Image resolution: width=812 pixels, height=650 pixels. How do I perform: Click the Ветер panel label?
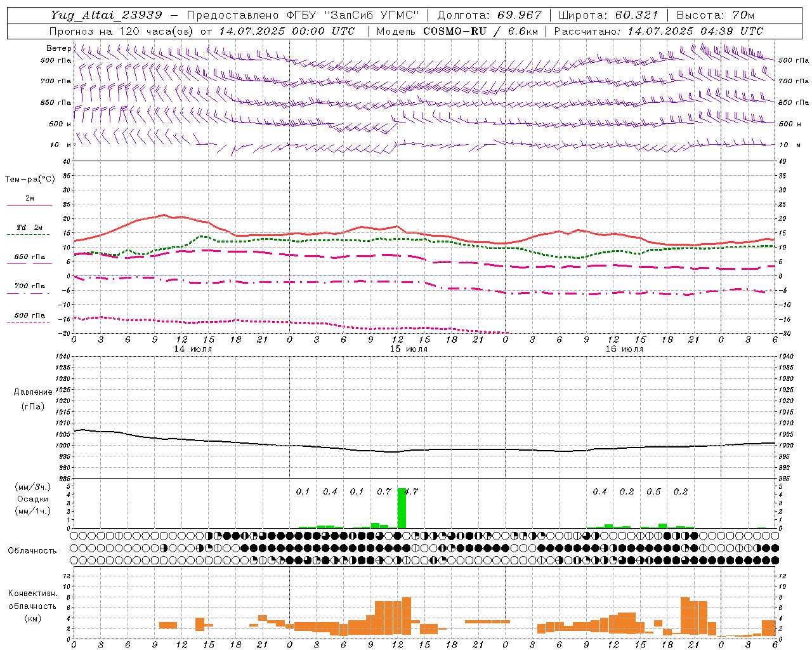point(58,48)
